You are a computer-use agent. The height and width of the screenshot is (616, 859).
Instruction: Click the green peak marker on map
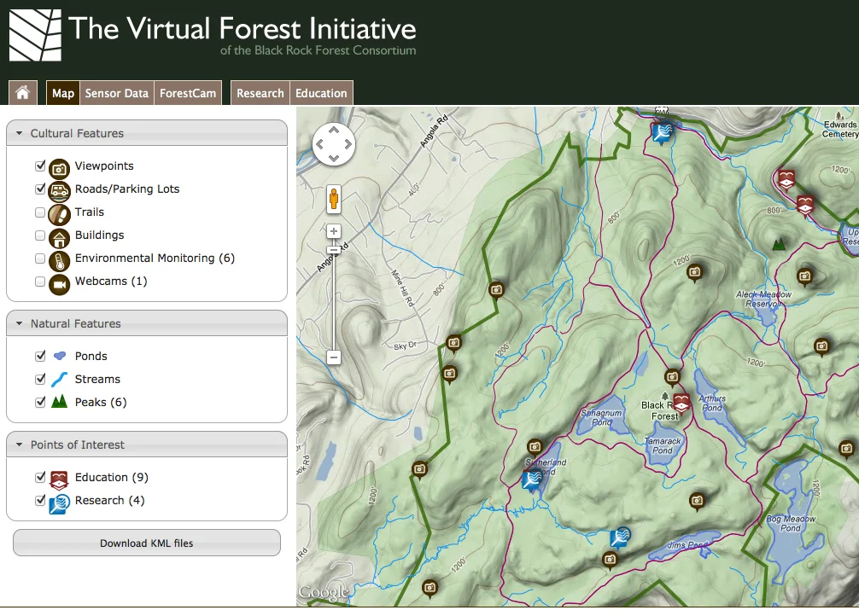point(779,244)
